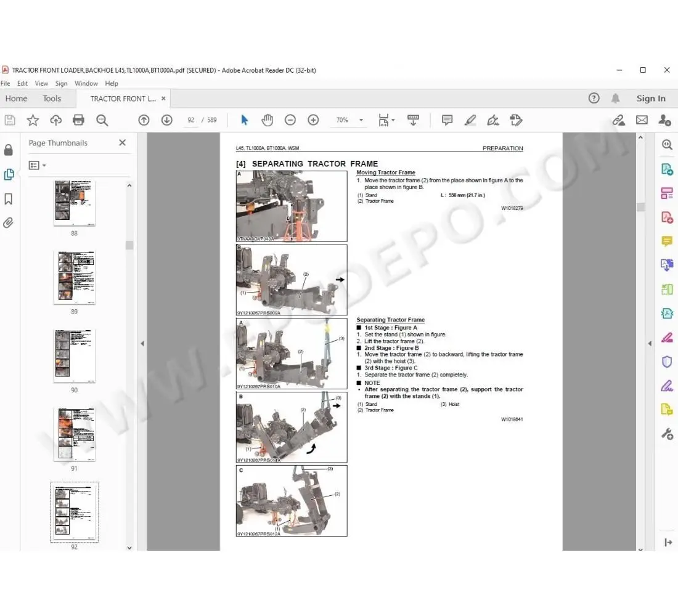678x616 pixels.
Task: Close the TRACTOR FRONT L... document tab
Action: click(163, 99)
